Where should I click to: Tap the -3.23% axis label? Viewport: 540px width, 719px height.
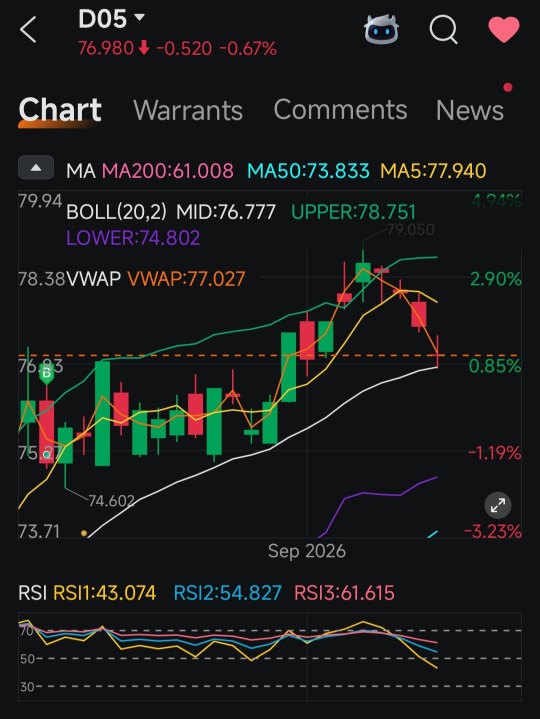(x=493, y=531)
